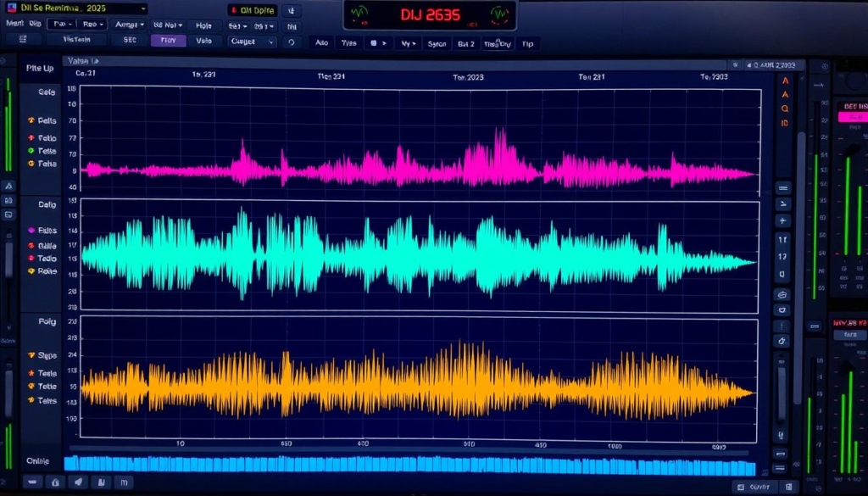Viewport: 868px width, 496px height.
Task: Expand the session name dropdown in the title bar
Action: (142, 8)
